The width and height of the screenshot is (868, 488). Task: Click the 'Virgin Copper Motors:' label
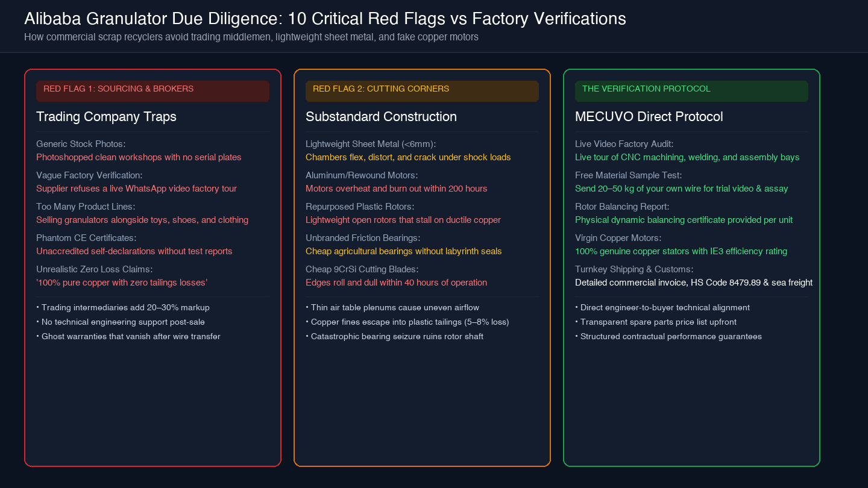click(618, 238)
